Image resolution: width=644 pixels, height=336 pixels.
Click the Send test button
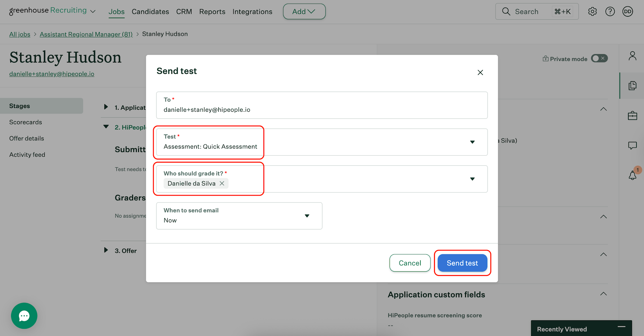[x=462, y=263]
